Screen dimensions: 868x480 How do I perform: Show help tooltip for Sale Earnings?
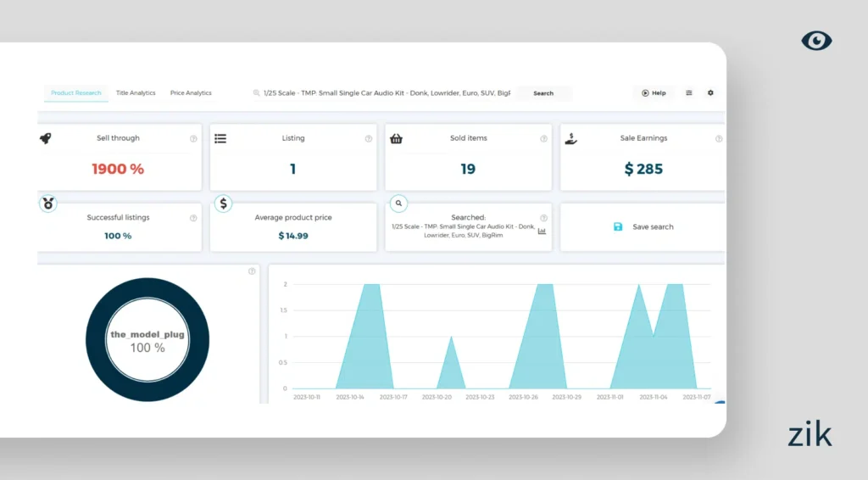tap(719, 138)
